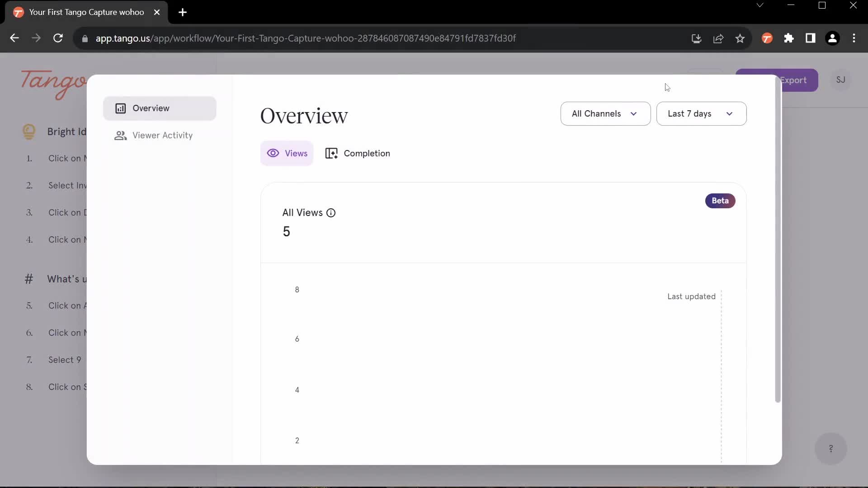868x488 pixels.
Task: Click the All Views count 5
Action: pyautogui.click(x=287, y=232)
